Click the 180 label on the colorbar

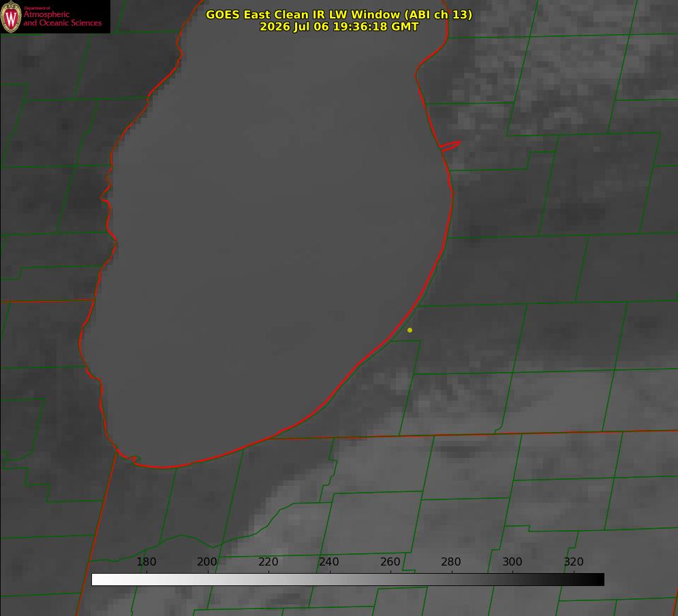tap(146, 561)
